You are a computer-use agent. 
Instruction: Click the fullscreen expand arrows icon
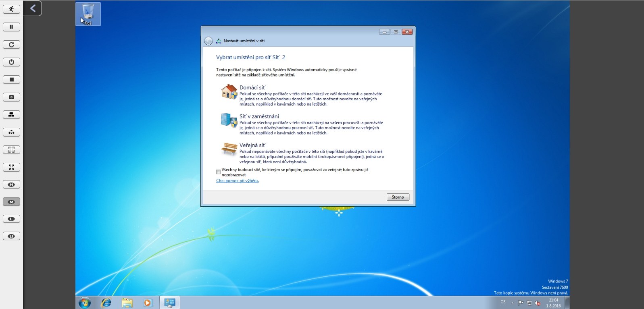coord(11,167)
